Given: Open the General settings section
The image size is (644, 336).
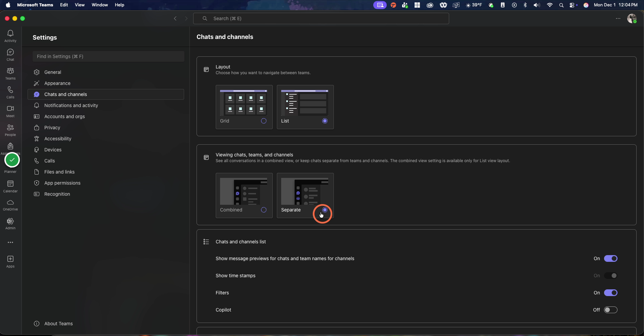Looking at the screenshot, I should 106,72.
